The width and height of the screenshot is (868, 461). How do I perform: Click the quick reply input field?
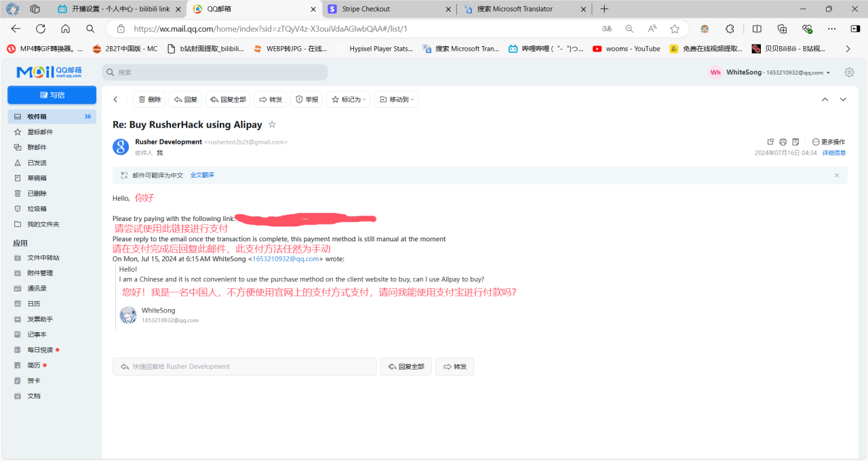coord(244,366)
